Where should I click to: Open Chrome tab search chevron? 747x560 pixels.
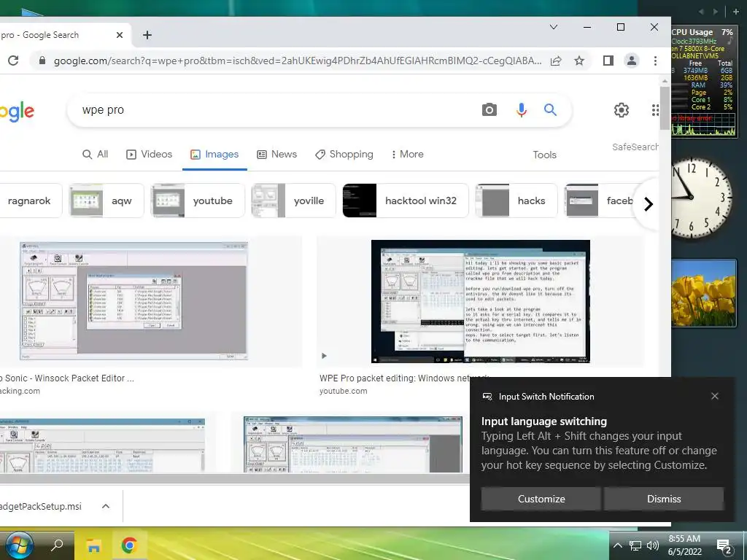click(554, 27)
